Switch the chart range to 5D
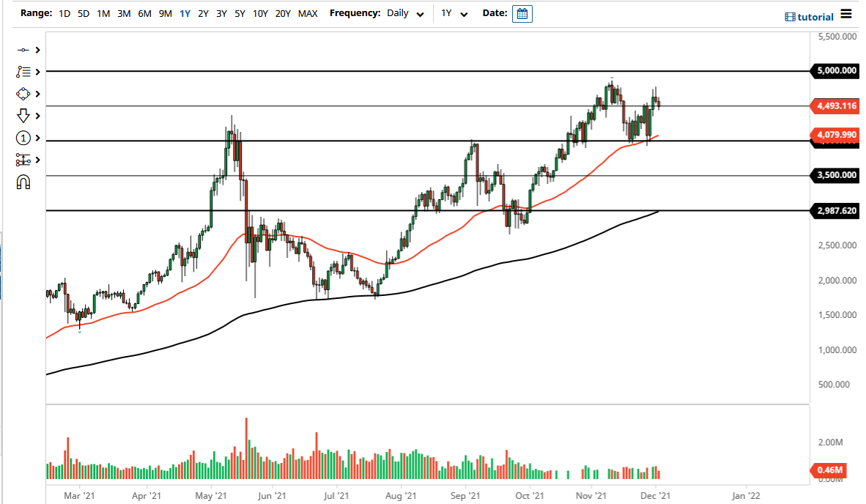The image size is (866, 504). tap(83, 13)
